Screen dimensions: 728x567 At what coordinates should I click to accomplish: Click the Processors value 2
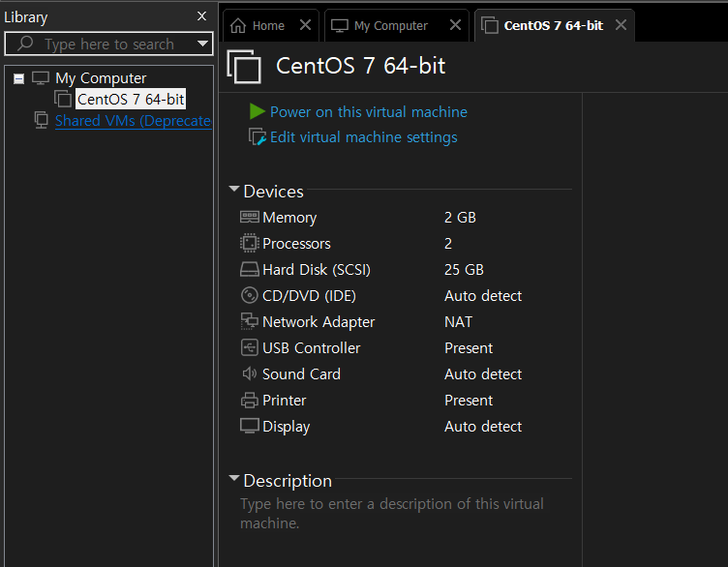448,244
